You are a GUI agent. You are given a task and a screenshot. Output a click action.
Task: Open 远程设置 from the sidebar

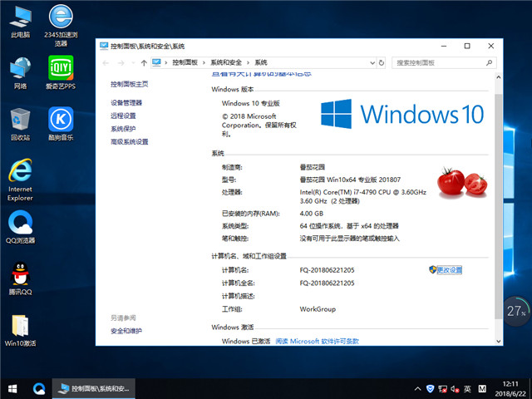pos(123,116)
